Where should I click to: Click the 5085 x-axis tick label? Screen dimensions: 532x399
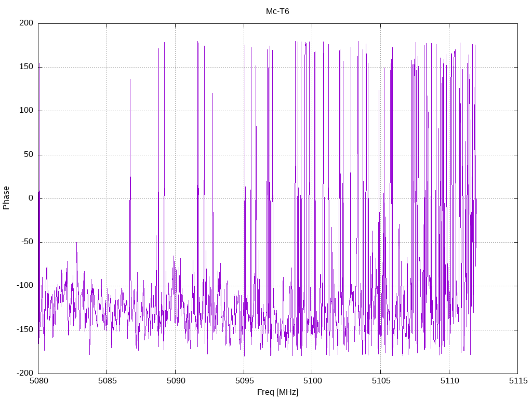coord(107,381)
